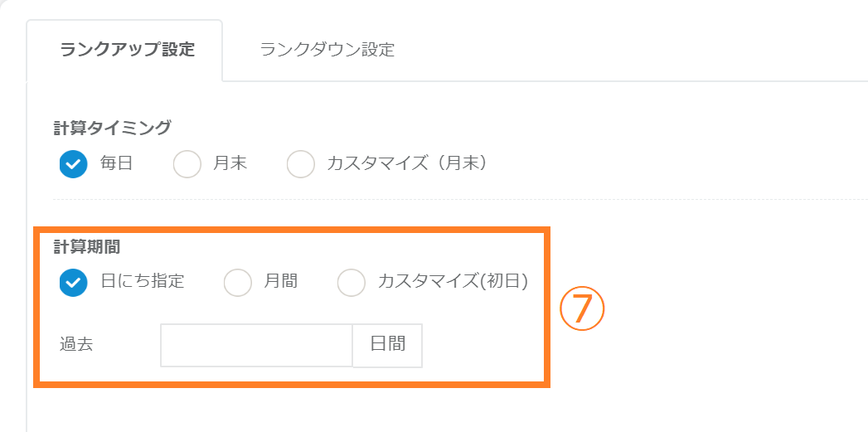Viewport: 868px width, 432px height.
Task: Click the カスタマイズ（月末） label text
Action: [x=406, y=164]
